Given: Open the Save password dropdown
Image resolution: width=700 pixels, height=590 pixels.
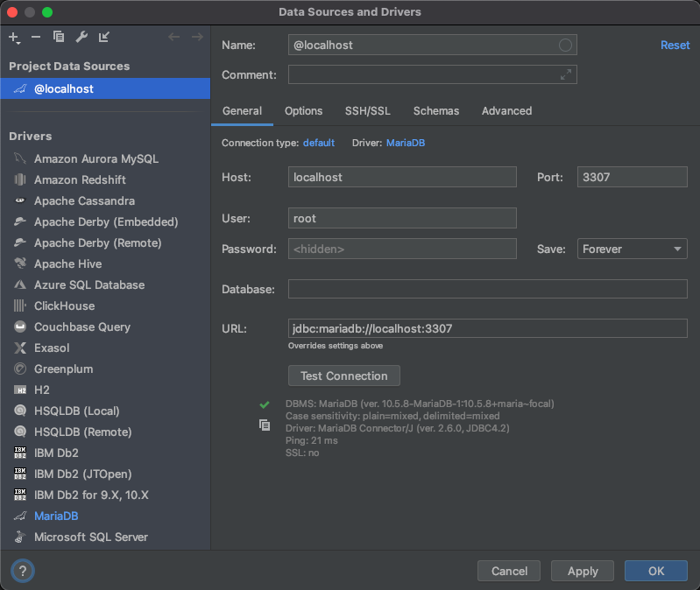Looking at the screenshot, I should point(633,249).
